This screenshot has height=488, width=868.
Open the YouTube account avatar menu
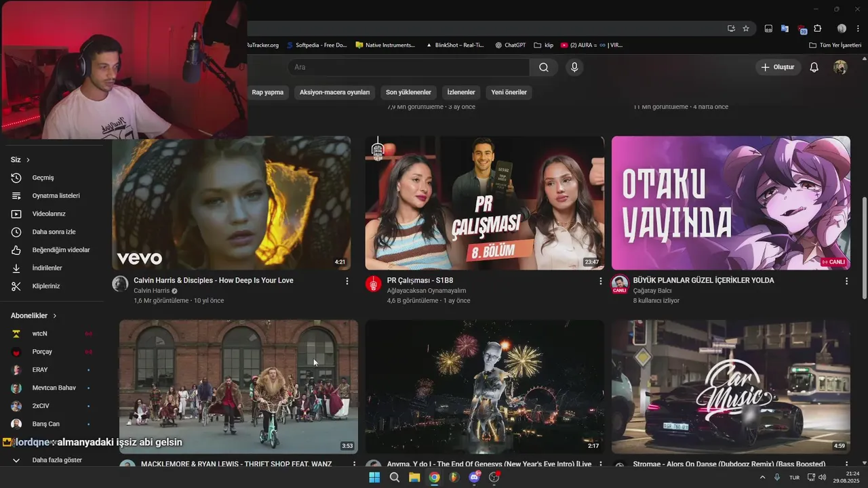840,67
